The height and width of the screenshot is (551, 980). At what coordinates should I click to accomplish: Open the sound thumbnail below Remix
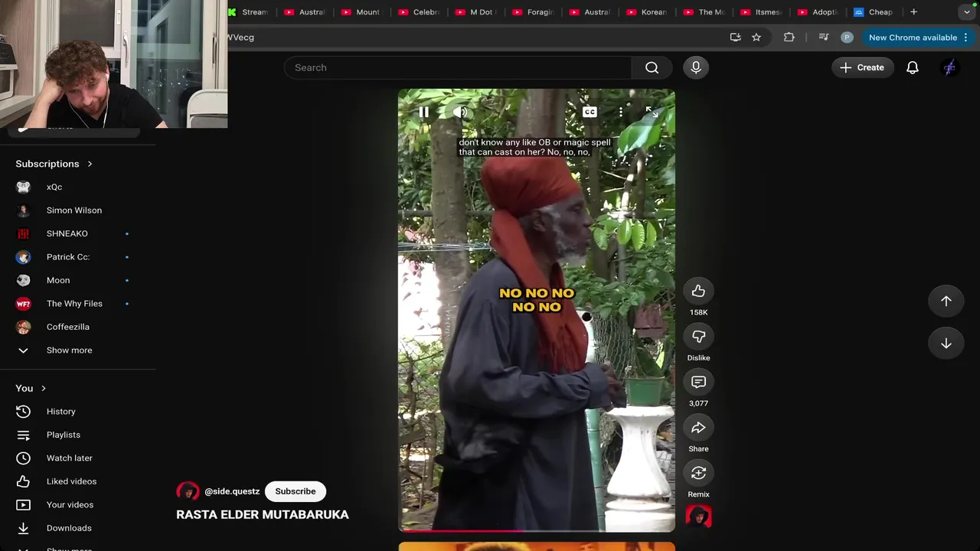[x=698, y=517]
